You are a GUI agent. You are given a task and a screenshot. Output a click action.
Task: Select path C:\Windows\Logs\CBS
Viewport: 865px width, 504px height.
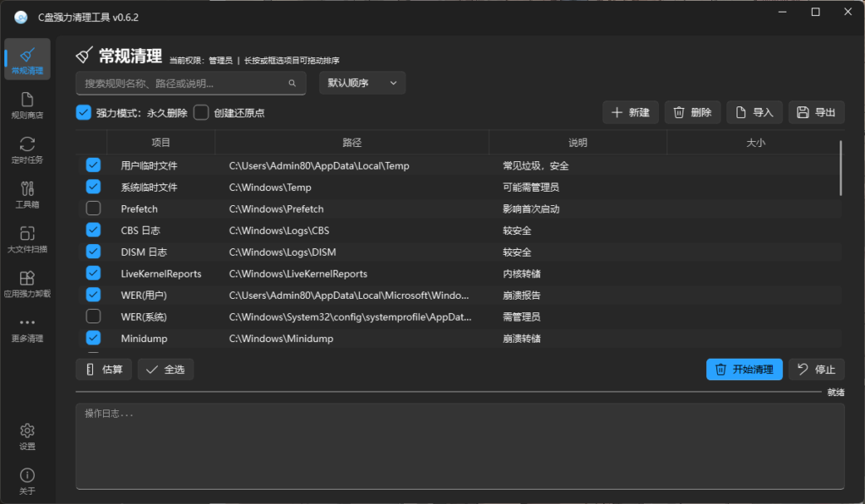[x=279, y=230]
